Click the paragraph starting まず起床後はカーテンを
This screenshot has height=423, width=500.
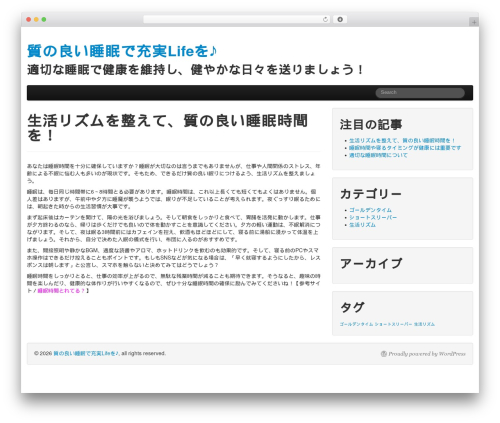click(x=174, y=228)
